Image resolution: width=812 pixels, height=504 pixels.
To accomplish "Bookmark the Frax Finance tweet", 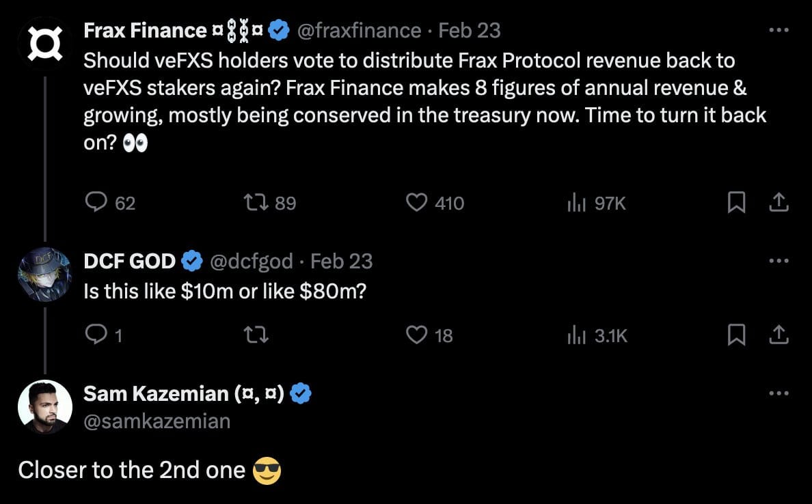I will [x=735, y=202].
